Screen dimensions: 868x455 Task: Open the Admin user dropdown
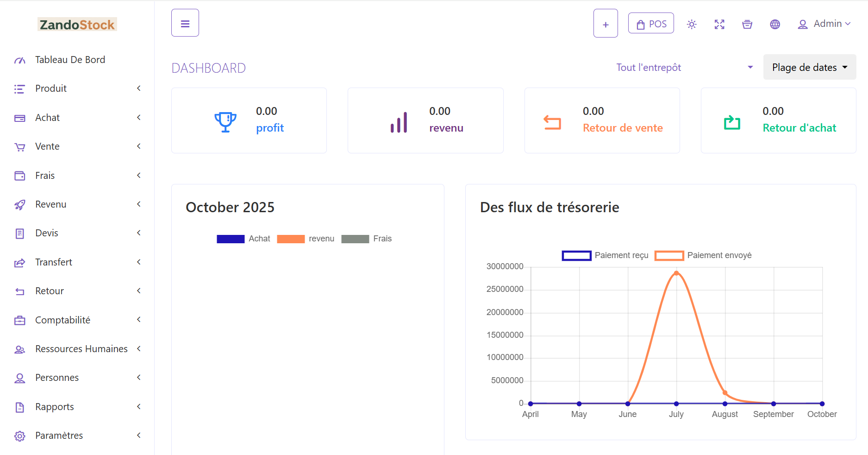(x=824, y=24)
